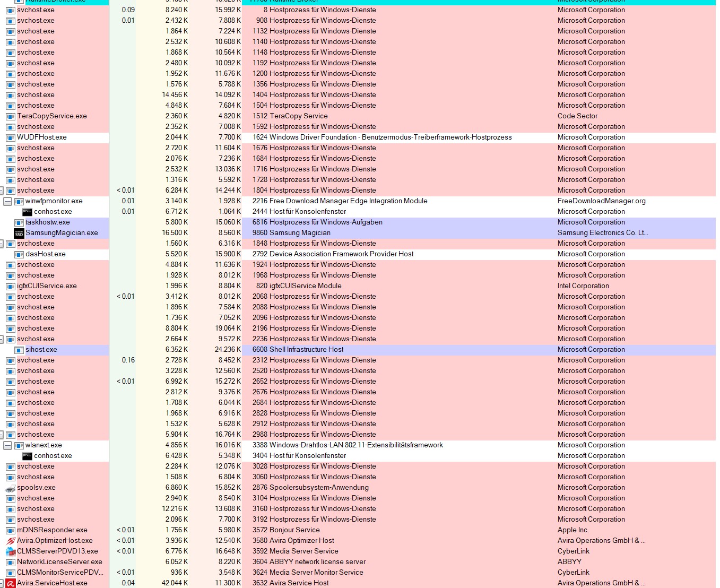Select the TeraCopyService.exe process name
Viewport: 720px width, 588px height.
click(52, 116)
